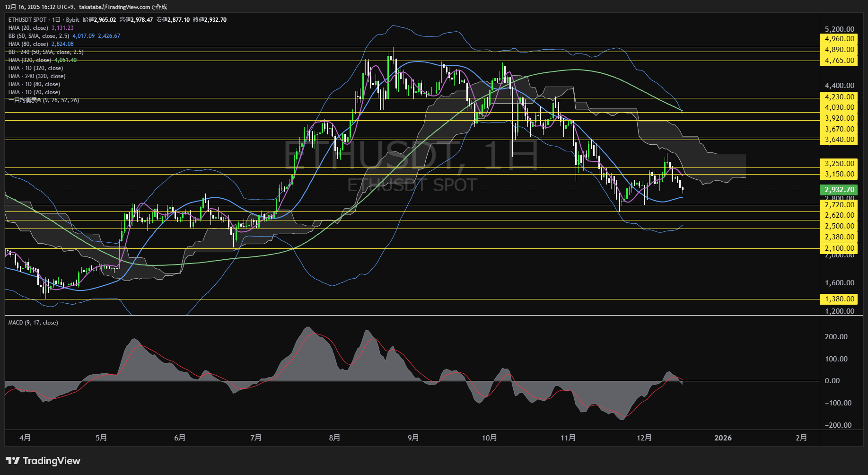Click the yellow 3,640.00 price level label
Image resolution: width=868 pixels, height=475 pixels.
click(x=838, y=140)
